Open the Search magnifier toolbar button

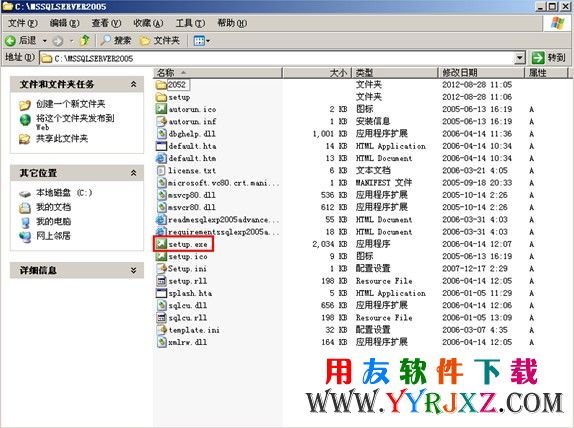pyautogui.click(x=116, y=40)
